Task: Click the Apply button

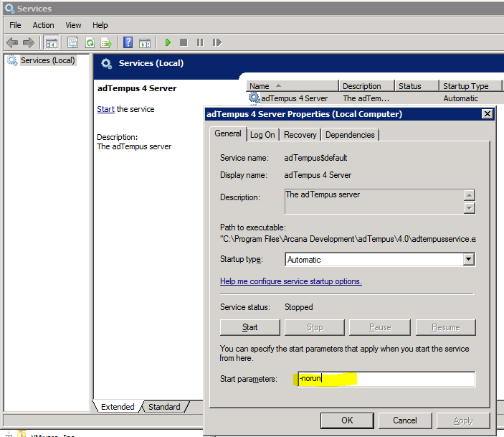Action: 463,420
